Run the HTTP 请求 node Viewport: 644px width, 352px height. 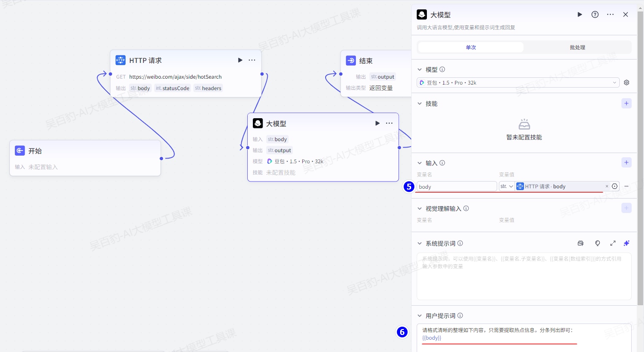click(x=240, y=60)
